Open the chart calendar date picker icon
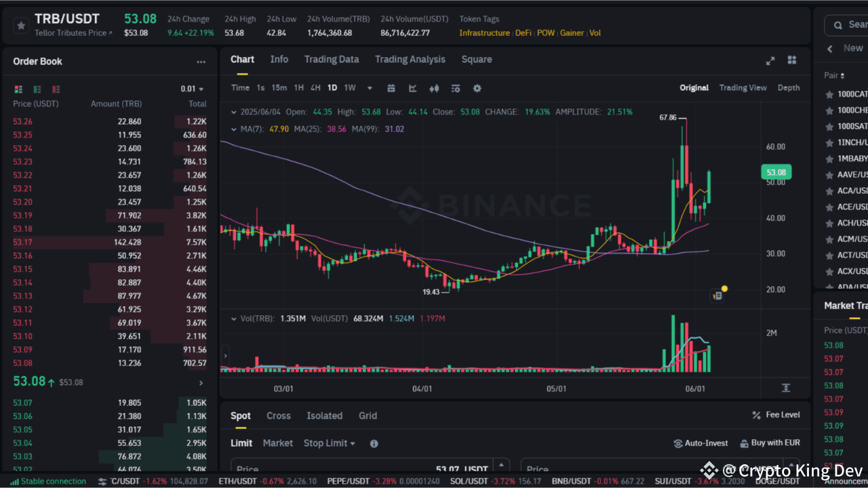The width and height of the screenshot is (868, 488). [x=391, y=88]
